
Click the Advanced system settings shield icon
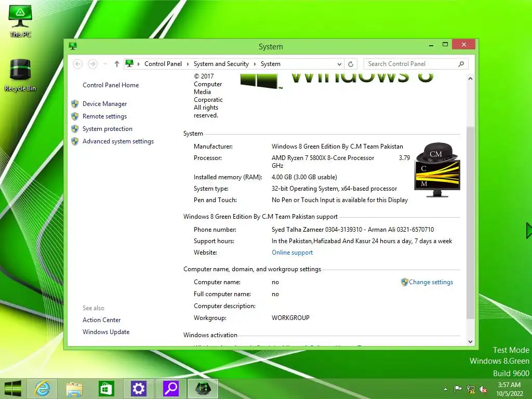click(x=75, y=141)
